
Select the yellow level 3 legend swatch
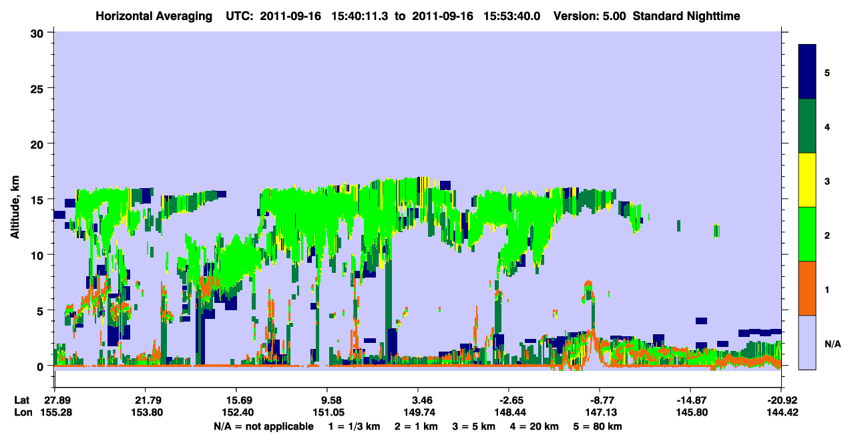pyautogui.click(x=807, y=179)
